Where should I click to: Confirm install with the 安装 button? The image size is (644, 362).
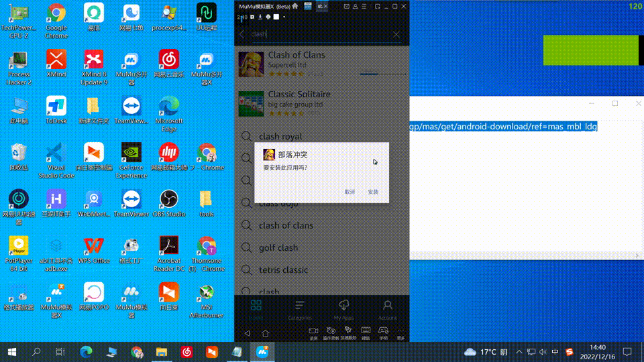(x=373, y=192)
